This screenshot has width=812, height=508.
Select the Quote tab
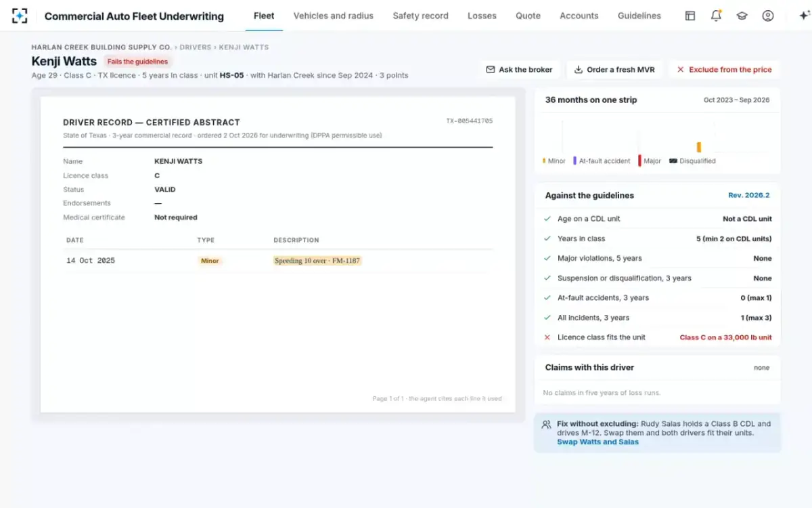(528, 16)
